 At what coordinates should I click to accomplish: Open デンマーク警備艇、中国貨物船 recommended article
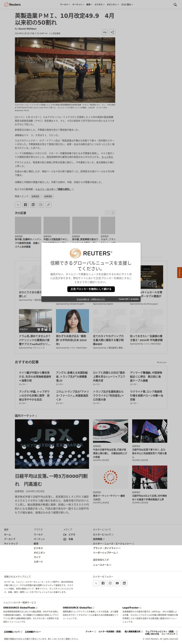(x=146, y=376)
